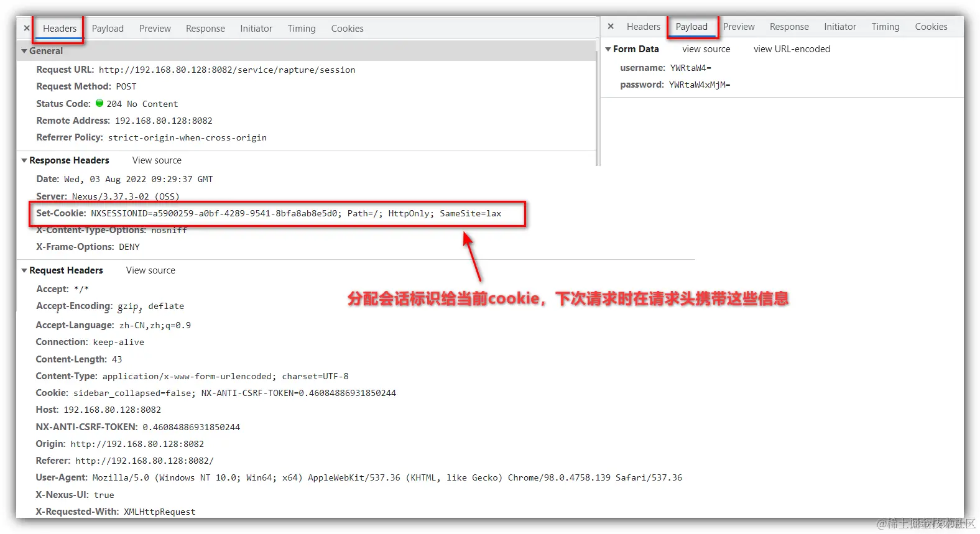980x534 pixels.
Task: Select Accept header value */*
Action: tap(81, 289)
